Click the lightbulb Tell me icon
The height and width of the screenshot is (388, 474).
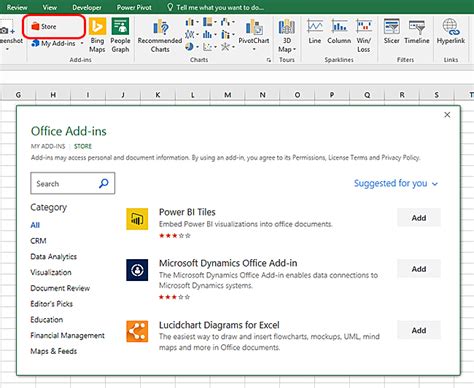click(170, 7)
